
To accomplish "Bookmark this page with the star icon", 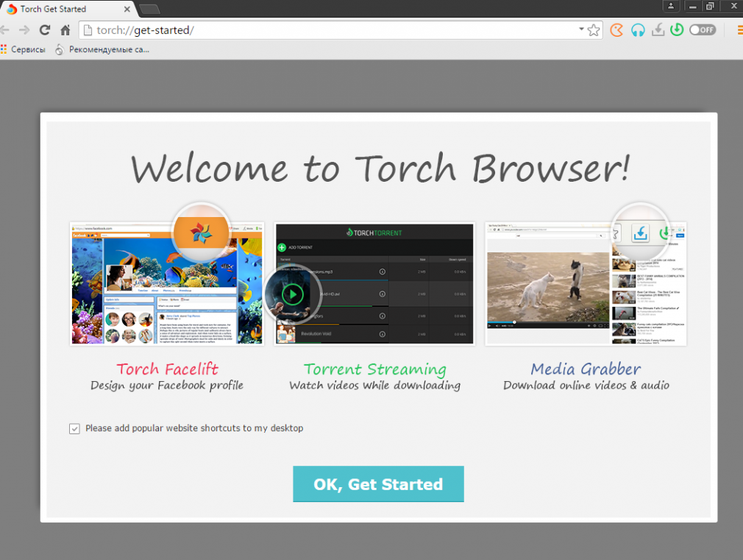I will (593, 30).
